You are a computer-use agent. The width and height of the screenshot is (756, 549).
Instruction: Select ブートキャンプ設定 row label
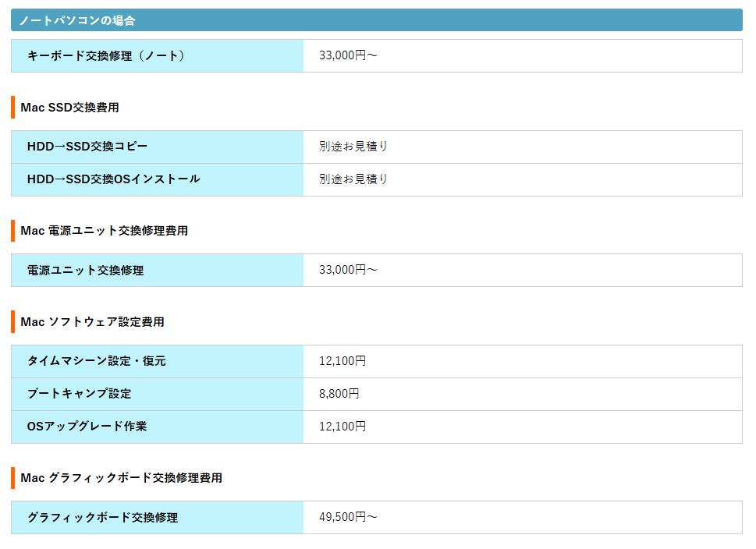(x=79, y=394)
